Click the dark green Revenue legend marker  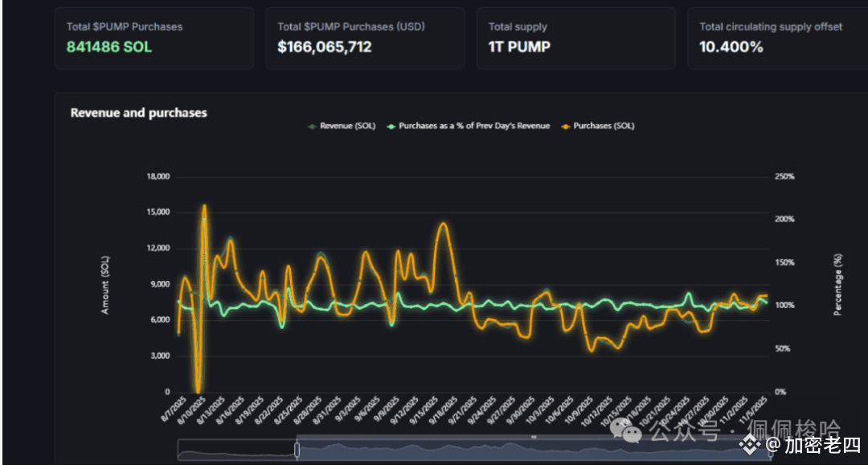(x=312, y=126)
